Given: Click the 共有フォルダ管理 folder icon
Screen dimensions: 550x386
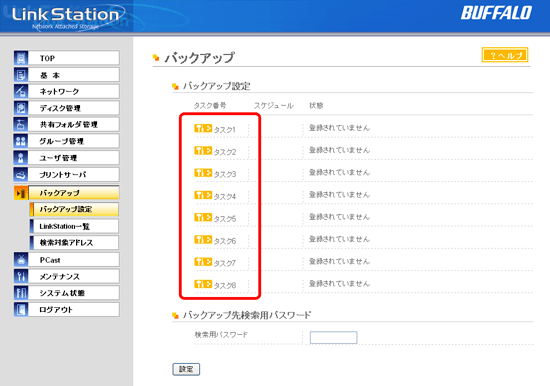Looking at the screenshot, I should click(21, 124).
